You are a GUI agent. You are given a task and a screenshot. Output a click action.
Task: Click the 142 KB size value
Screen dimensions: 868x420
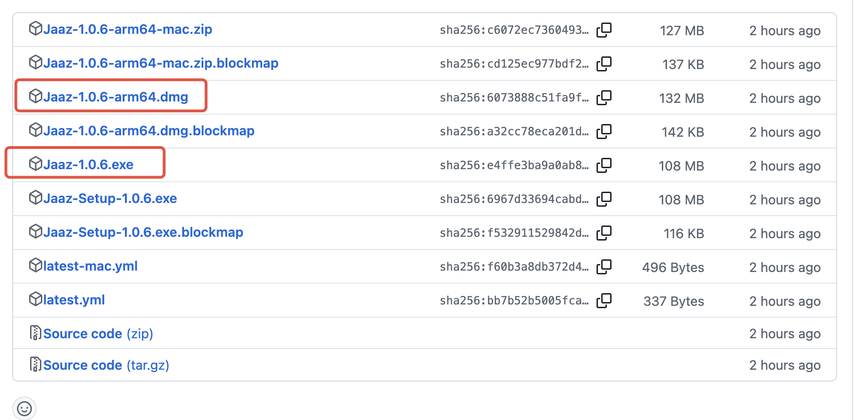pos(682,132)
